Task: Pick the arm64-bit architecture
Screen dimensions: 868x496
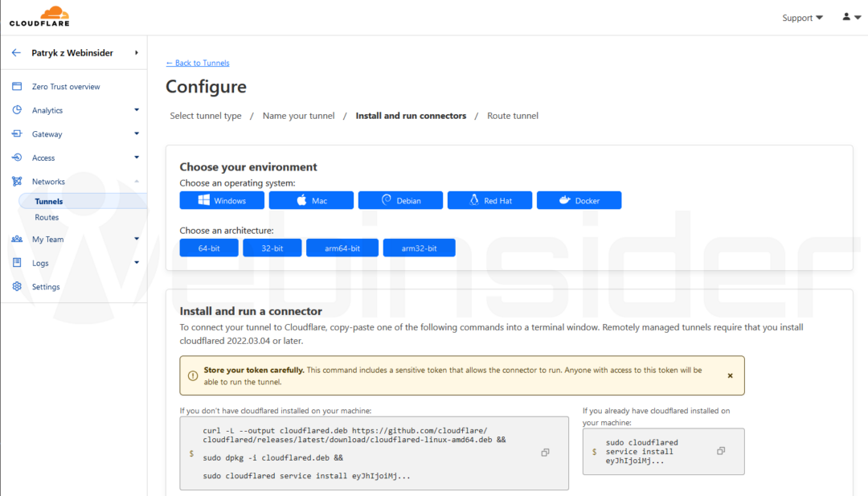Action: point(342,248)
